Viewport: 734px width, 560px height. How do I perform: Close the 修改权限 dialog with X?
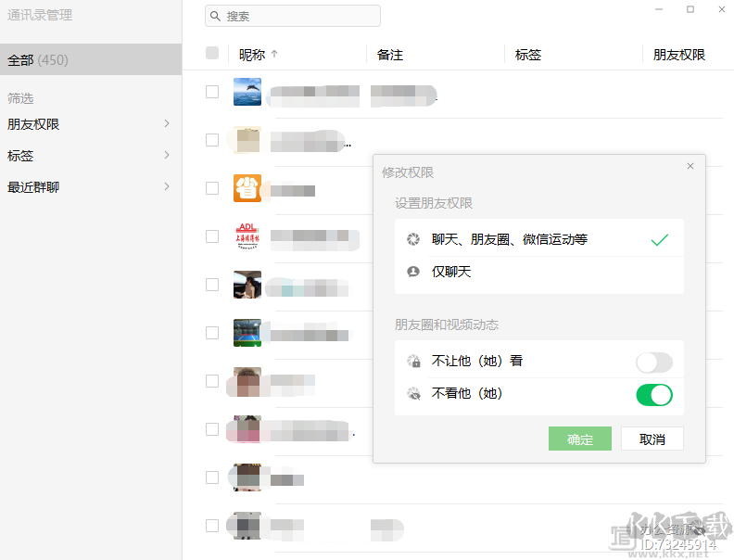pyautogui.click(x=690, y=166)
